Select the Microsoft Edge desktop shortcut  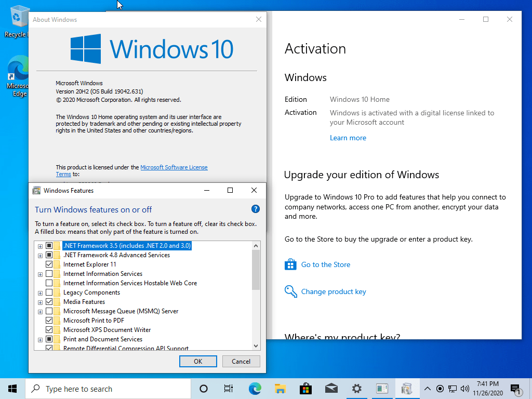pos(18,76)
